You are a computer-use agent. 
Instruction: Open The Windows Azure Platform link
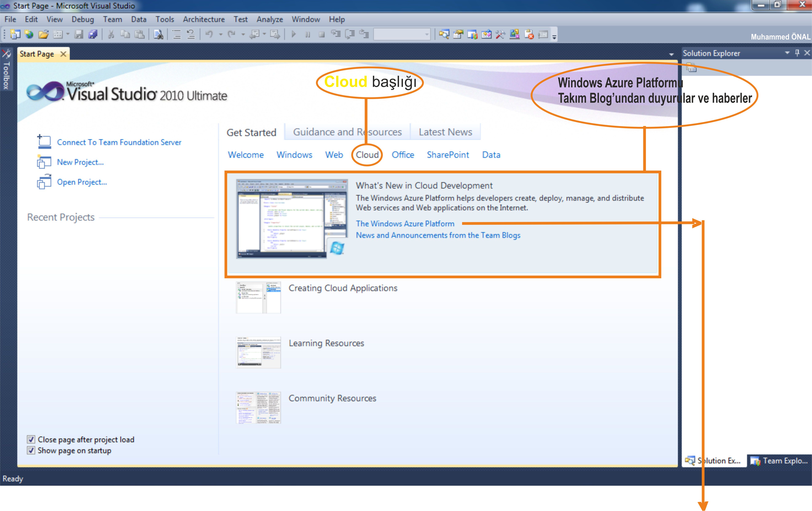coord(405,223)
